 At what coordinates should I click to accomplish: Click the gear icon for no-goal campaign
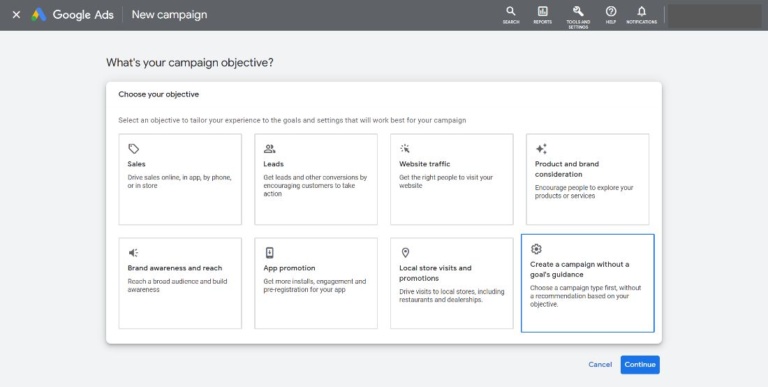click(x=536, y=249)
